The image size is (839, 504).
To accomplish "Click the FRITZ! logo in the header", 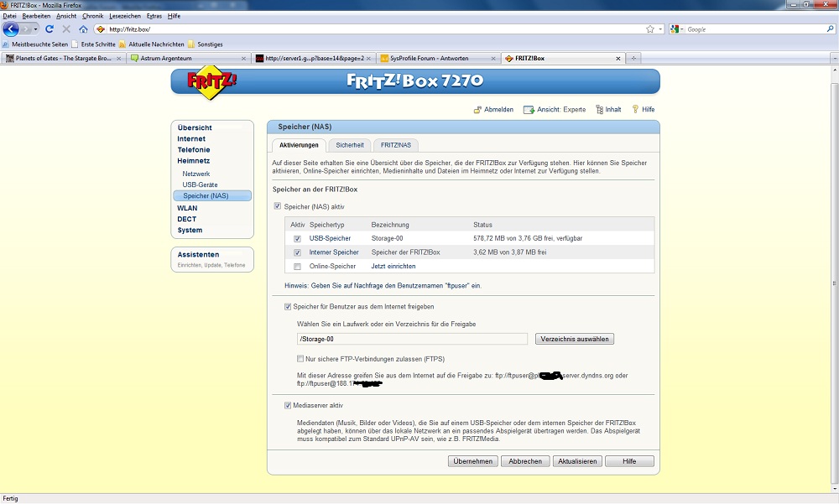I will coord(211,81).
